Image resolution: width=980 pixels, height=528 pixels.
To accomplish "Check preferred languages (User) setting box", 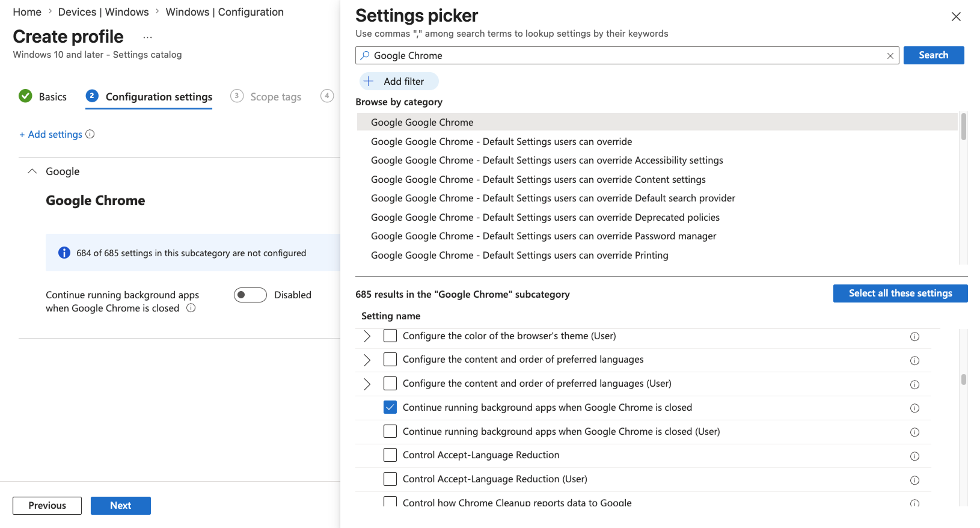I will tap(390, 384).
